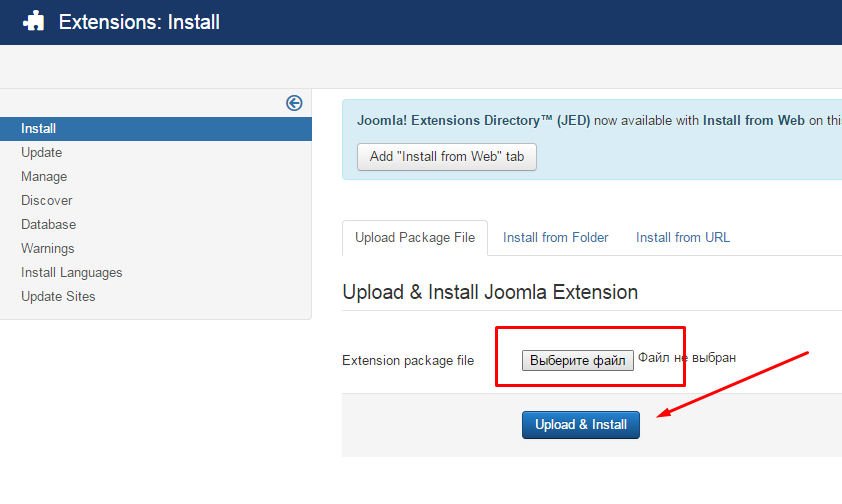This screenshot has width=842, height=504.
Task: Open the Install sidebar item
Action: click(x=156, y=129)
